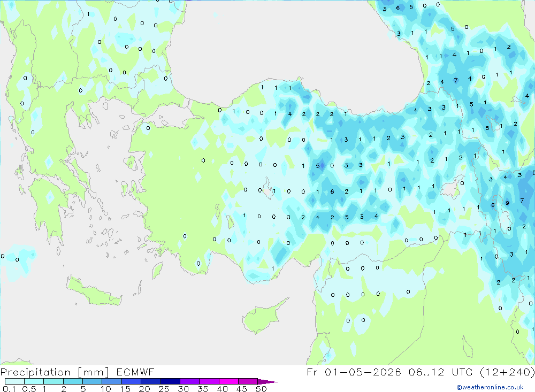535x392 pixels.
Task: Click the '50' legend scale label
Action: (x=261, y=389)
